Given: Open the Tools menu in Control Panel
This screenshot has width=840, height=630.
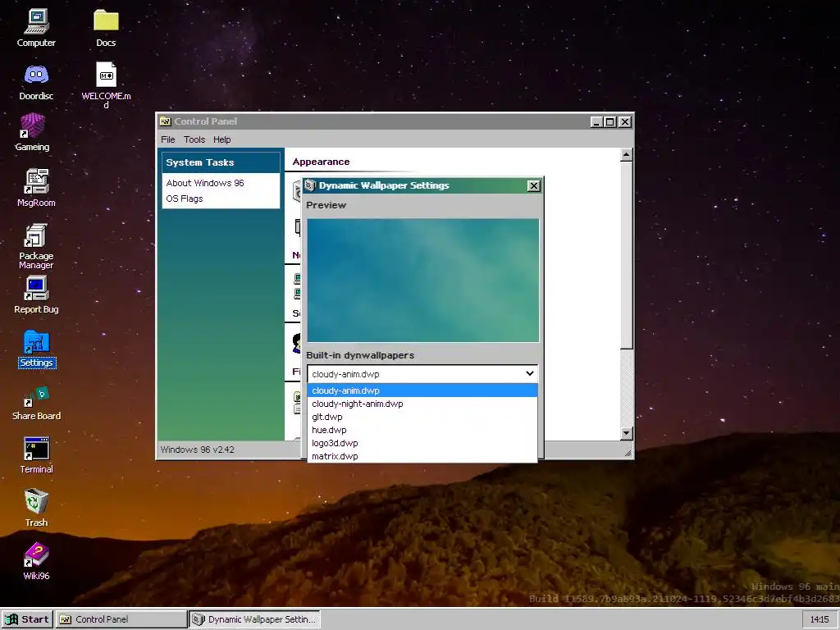Looking at the screenshot, I should (x=194, y=139).
